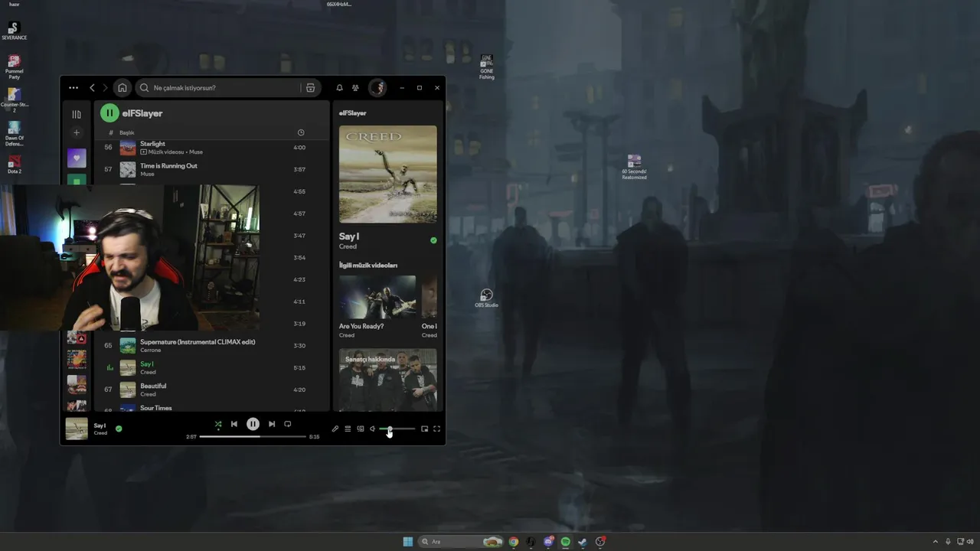Open the Counter-Strike 2 desktop shortcut
Viewport: 980px width, 551px height.
coord(14,100)
